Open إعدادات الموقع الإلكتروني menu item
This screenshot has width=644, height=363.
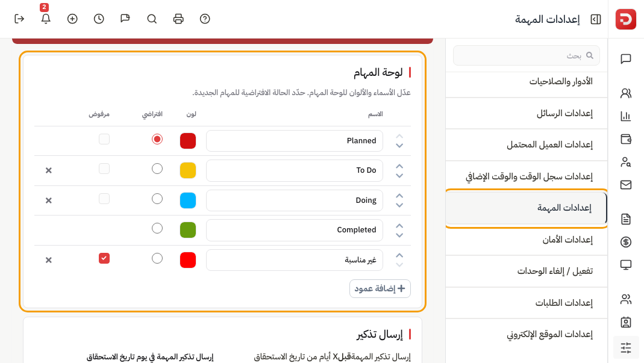point(526,334)
